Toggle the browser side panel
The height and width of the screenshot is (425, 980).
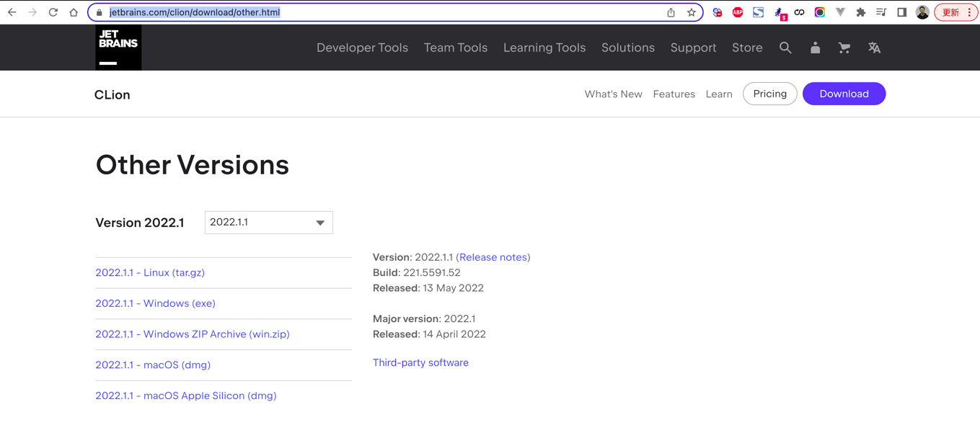pos(901,12)
